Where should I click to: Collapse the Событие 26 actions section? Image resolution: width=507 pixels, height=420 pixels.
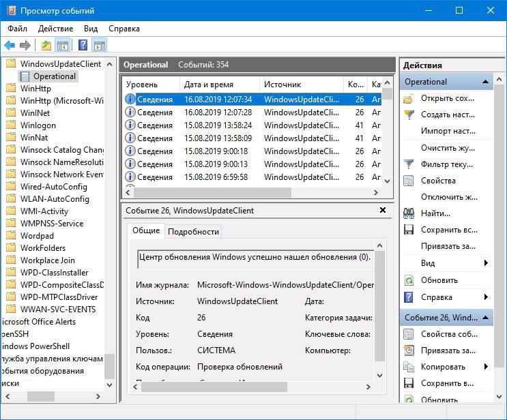tap(485, 318)
